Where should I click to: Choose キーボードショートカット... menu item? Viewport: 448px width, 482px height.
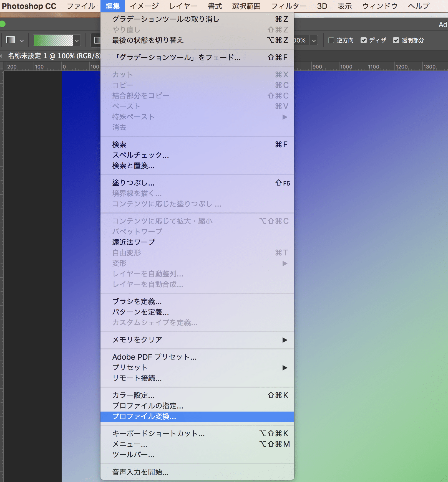point(197,433)
